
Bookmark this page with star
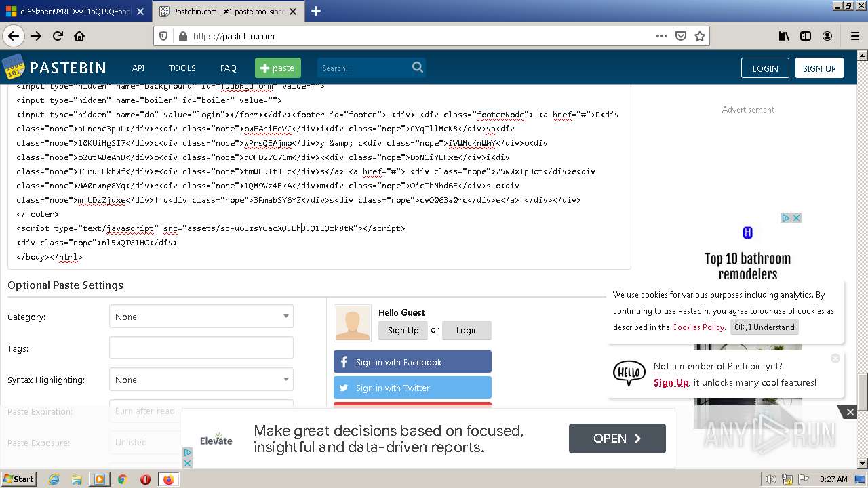tap(700, 36)
